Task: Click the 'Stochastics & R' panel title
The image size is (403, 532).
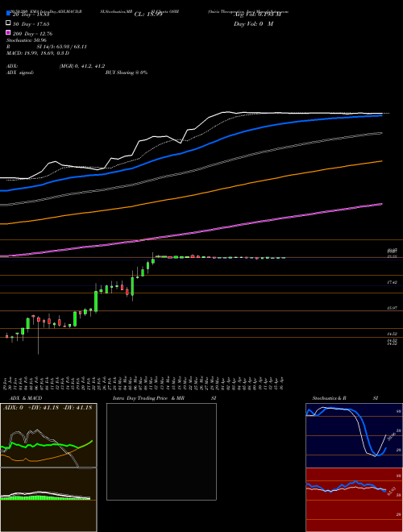Action: coord(330,398)
